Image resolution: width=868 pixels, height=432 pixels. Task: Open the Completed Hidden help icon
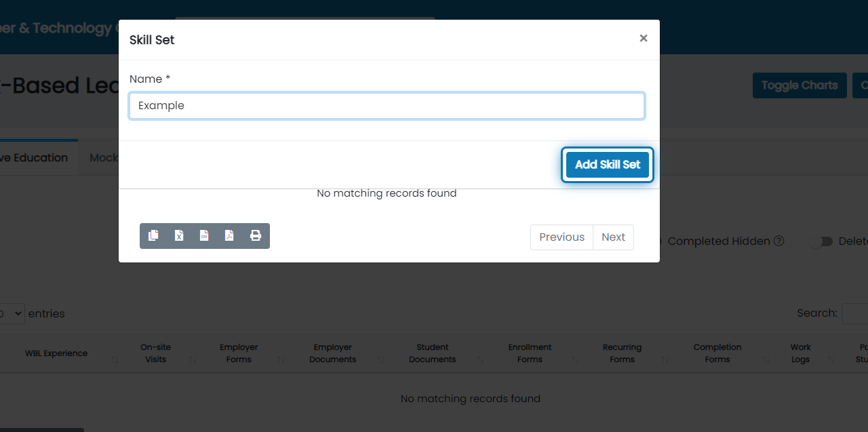(779, 241)
